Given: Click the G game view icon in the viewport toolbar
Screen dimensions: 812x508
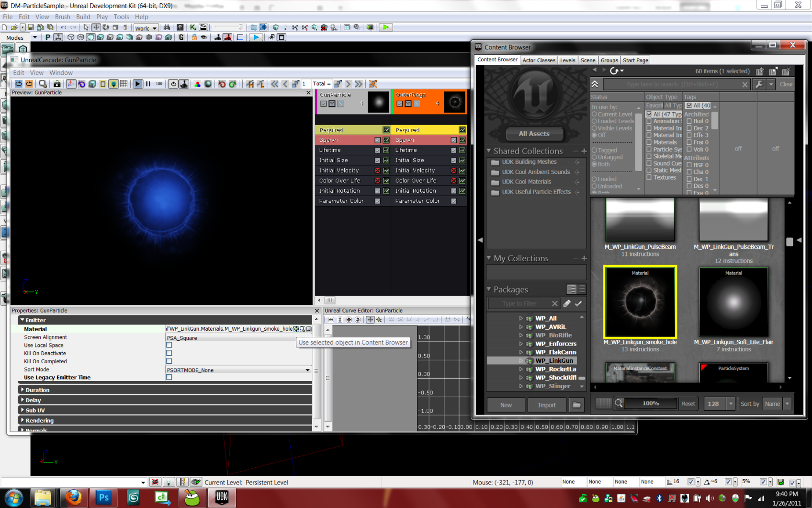Looking at the screenshot, I should tap(181, 37).
